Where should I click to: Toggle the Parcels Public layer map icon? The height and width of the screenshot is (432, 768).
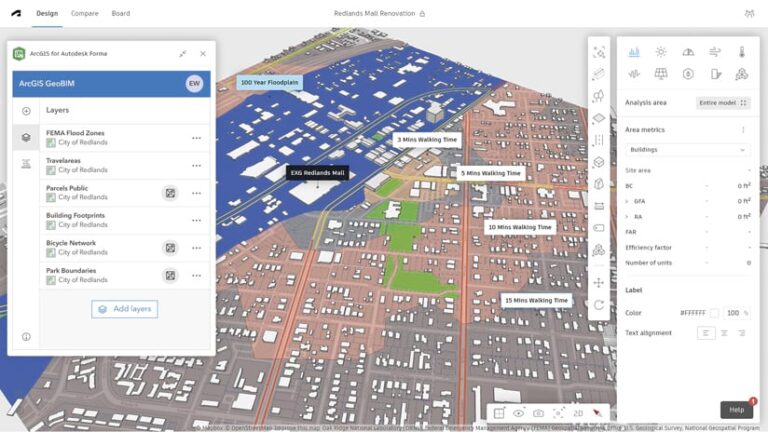(x=170, y=193)
